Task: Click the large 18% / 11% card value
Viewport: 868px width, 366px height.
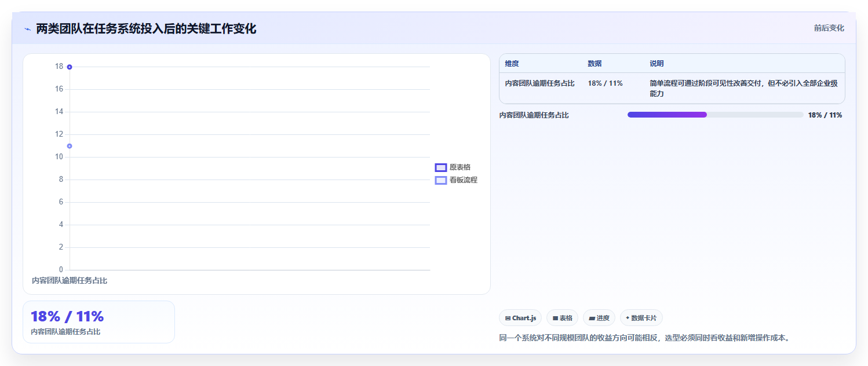Action: pos(67,316)
